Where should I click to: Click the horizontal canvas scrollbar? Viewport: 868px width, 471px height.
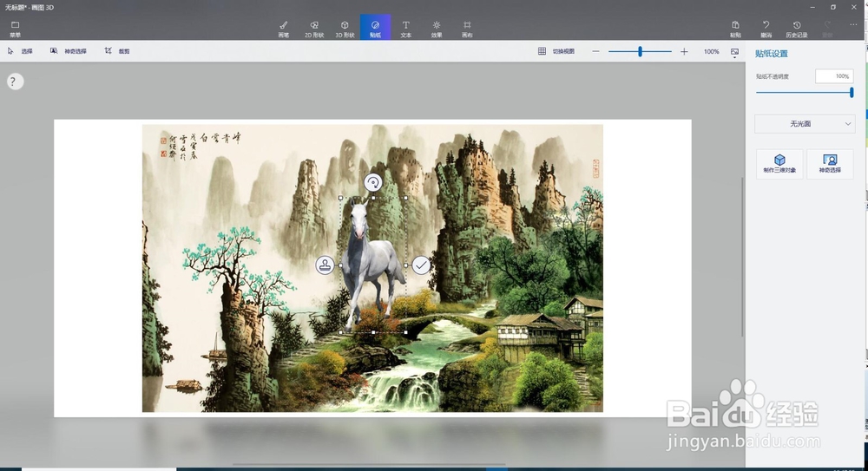pyautogui.click(x=369, y=464)
